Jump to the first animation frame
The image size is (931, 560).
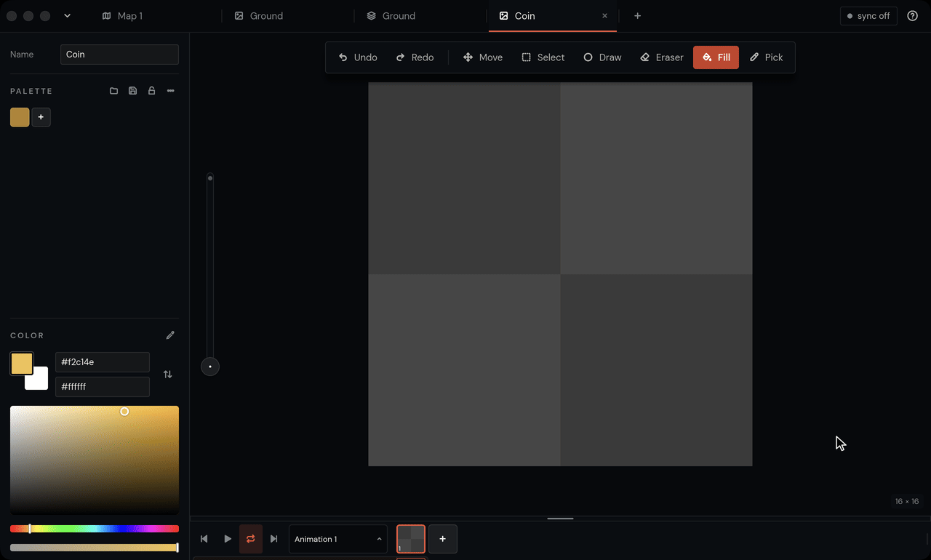(x=204, y=539)
